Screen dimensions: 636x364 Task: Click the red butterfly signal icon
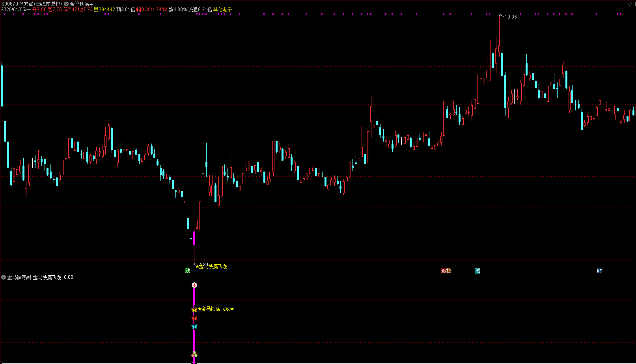194,318
